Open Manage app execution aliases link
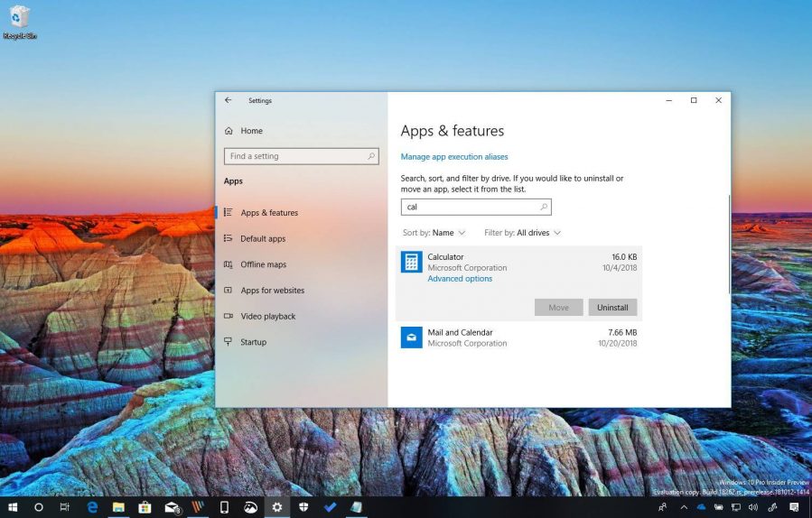The image size is (812, 518). click(454, 157)
